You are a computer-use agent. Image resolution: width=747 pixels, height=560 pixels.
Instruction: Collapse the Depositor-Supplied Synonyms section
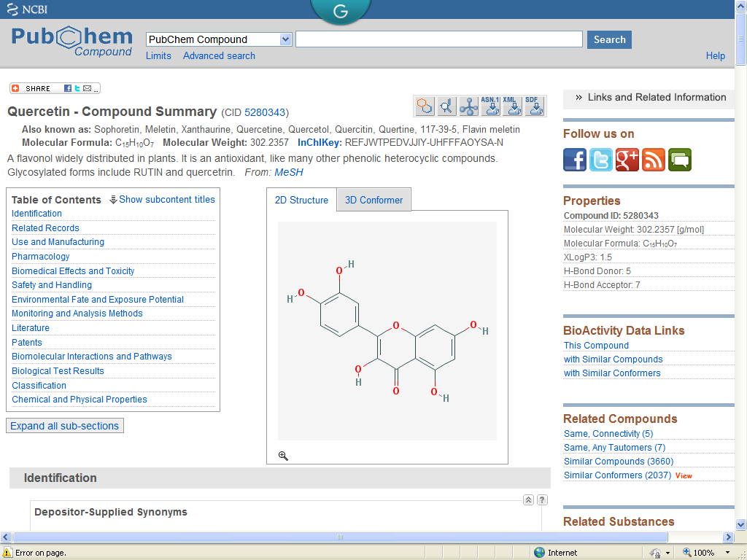(x=529, y=499)
